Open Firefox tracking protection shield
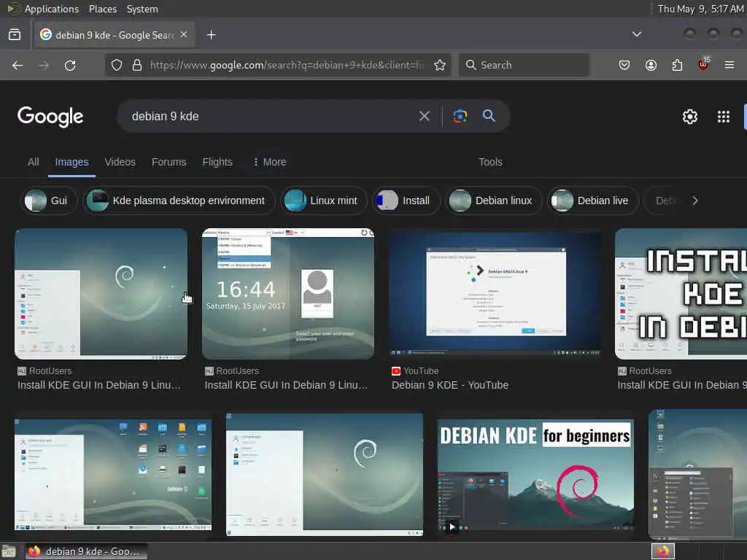Image resolution: width=747 pixels, height=560 pixels. tap(117, 65)
